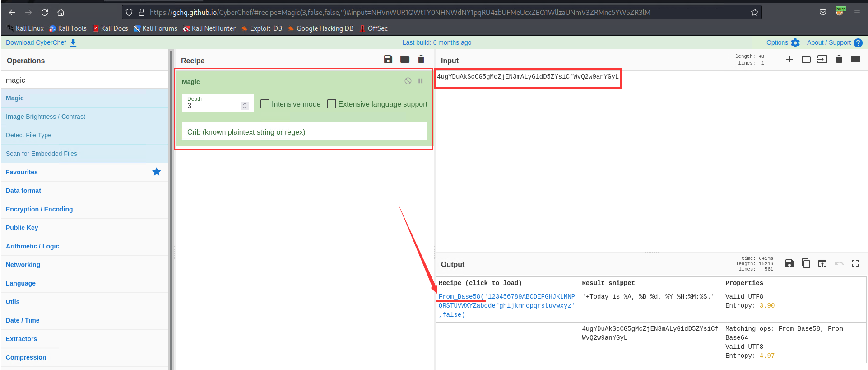
Task: Open folder as input
Action: click(x=806, y=59)
